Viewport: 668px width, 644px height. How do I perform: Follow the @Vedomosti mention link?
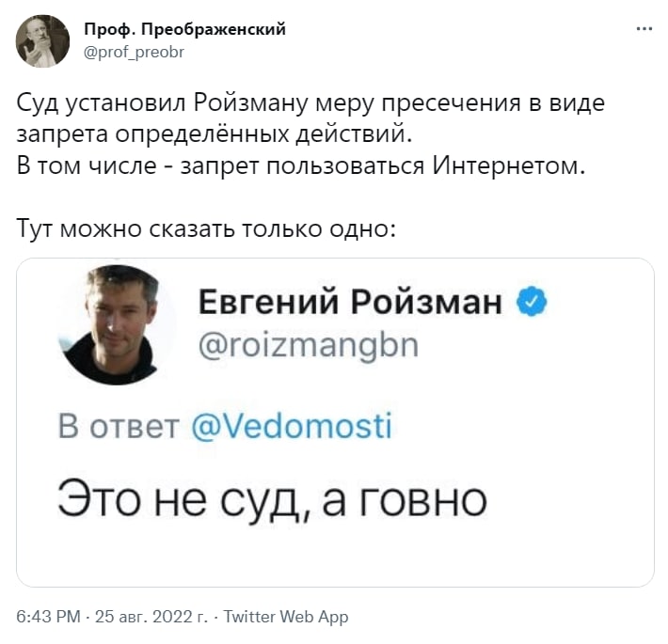(x=291, y=427)
